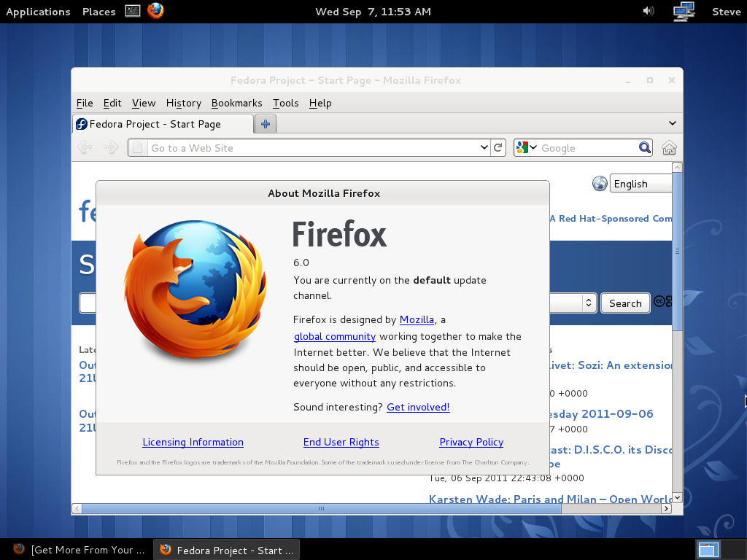Click the search magnifier in Google box
The height and width of the screenshot is (560, 747).
click(645, 147)
